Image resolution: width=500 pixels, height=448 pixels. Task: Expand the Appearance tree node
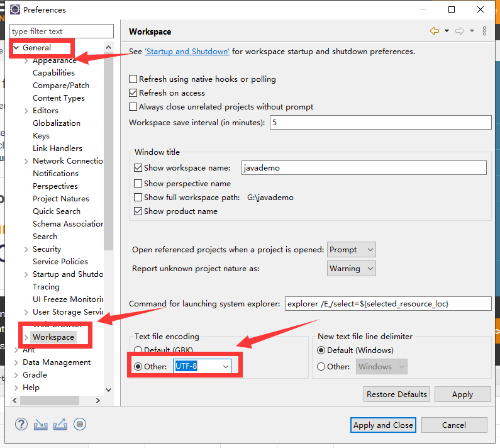point(26,60)
